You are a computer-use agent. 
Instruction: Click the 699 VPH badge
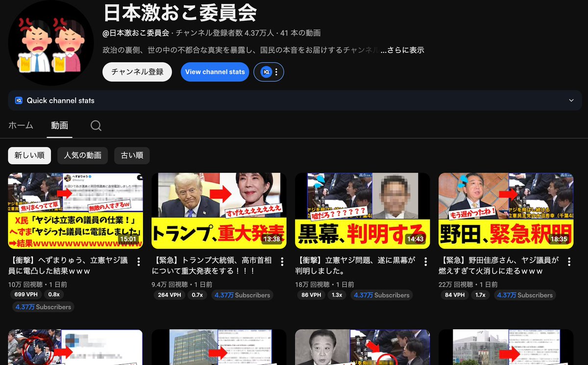[26, 294]
